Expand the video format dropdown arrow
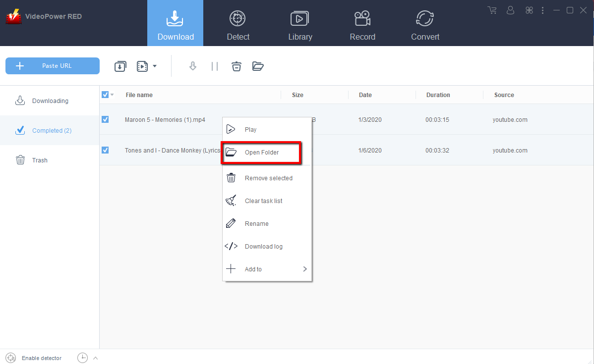Viewport: 594px width, 364px height. tap(155, 66)
